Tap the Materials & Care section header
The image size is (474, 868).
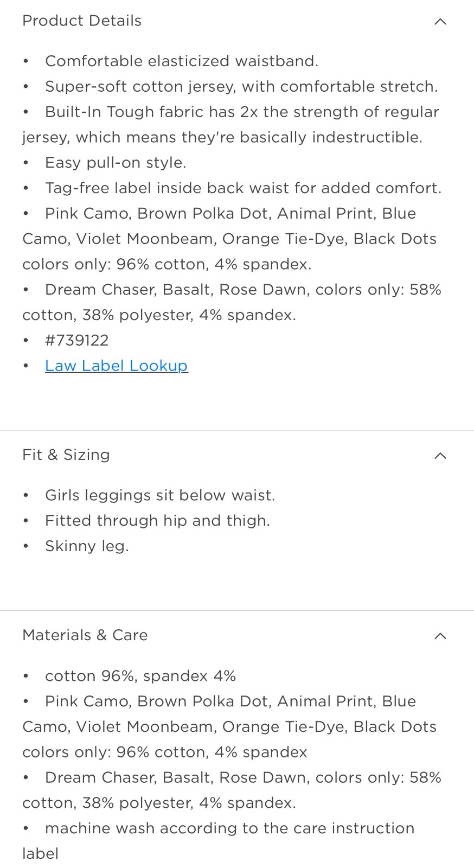[x=237, y=635]
